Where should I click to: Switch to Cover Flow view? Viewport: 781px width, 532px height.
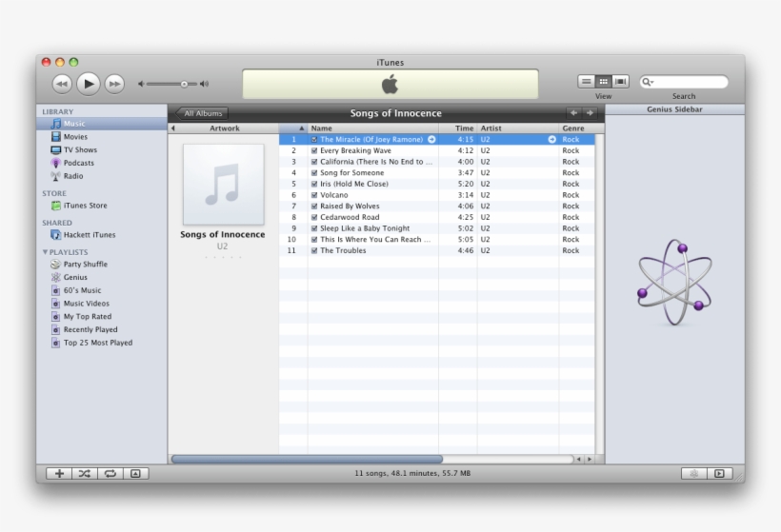coord(620,81)
